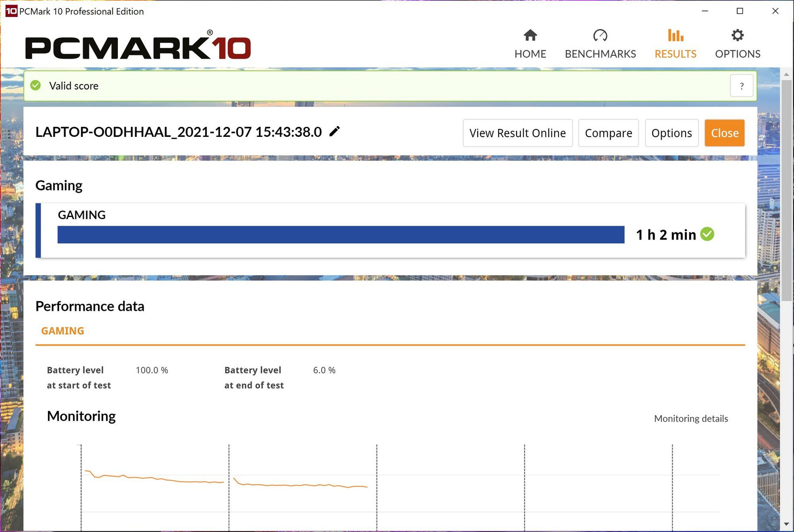Viewport: 794px width, 532px height.
Task: Click the home house icon
Action: (x=530, y=36)
